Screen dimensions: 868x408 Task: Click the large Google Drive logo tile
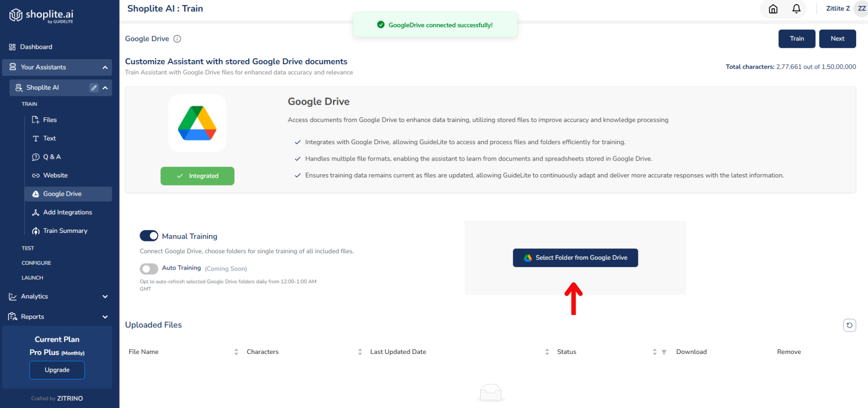click(x=197, y=123)
